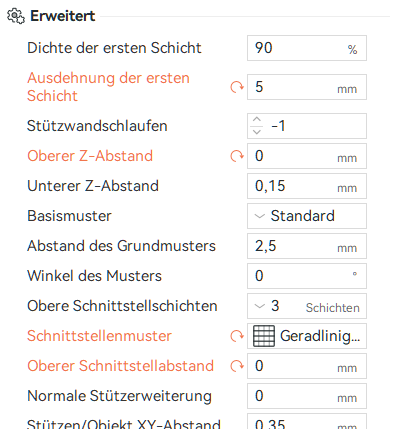Image resolution: width=400 pixels, height=429 pixels.
Task: Reset Oberer Schnittstellabstand value
Action: [x=237, y=366]
